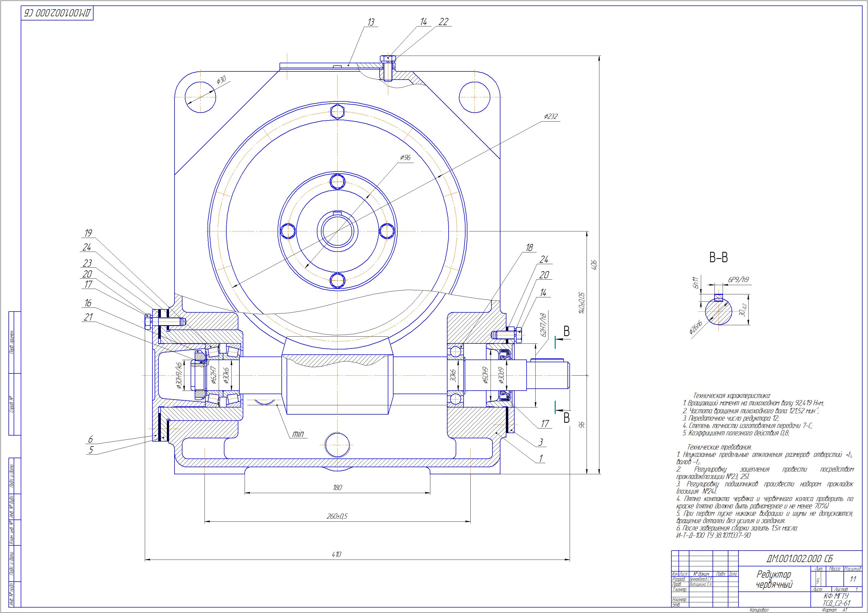This screenshot has width=868, height=613.
Task: Click the keyway fit '6P9/h9'
Action: (x=738, y=280)
